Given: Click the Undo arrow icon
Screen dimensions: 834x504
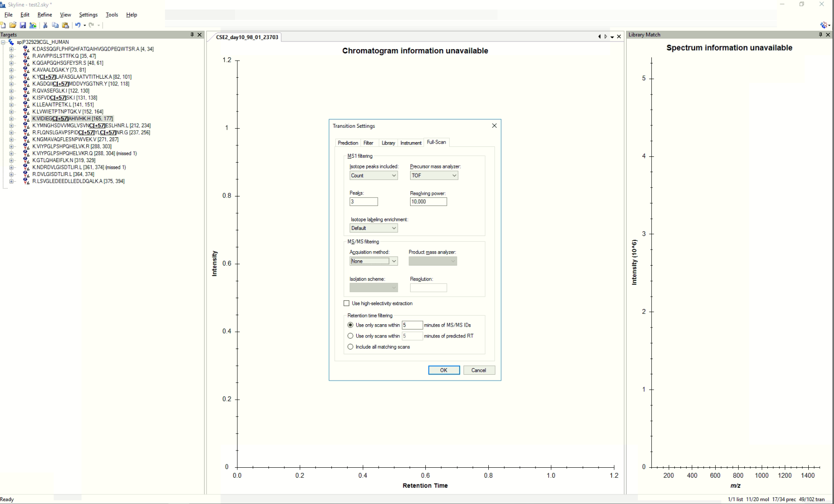Looking at the screenshot, I should (77, 25).
